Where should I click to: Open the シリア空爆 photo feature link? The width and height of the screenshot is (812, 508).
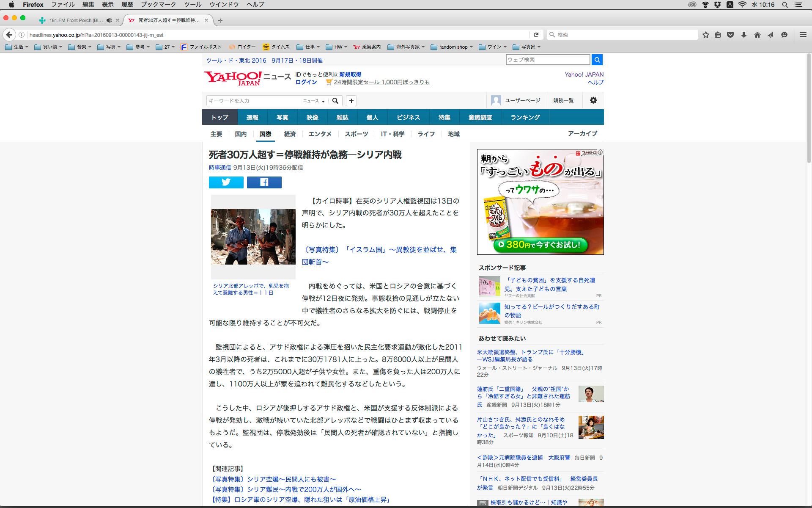(273, 479)
